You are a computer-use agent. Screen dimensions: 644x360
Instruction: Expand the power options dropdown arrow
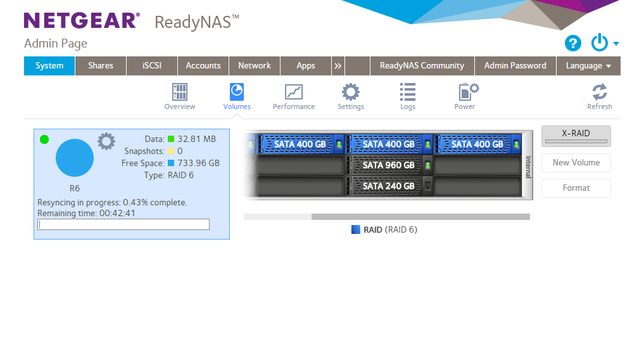(616, 44)
